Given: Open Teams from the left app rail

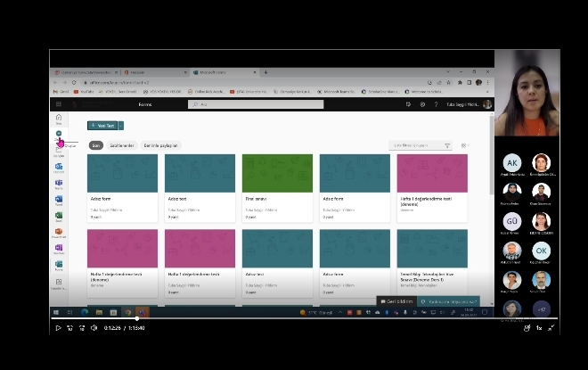Looking at the screenshot, I should [59, 184].
